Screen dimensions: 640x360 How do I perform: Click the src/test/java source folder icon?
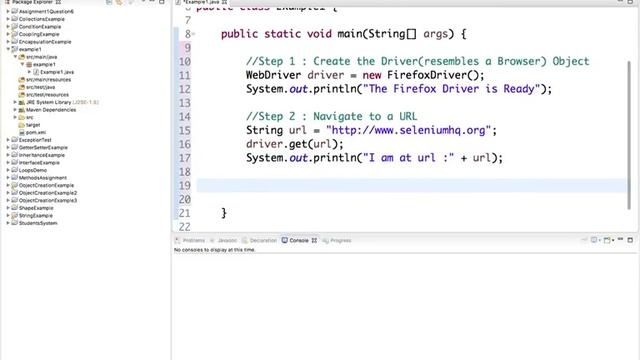pyautogui.click(x=22, y=87)
